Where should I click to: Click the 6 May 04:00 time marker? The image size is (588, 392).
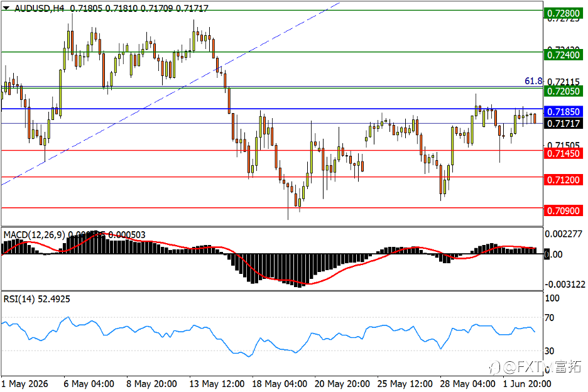(x=89, y=384)
